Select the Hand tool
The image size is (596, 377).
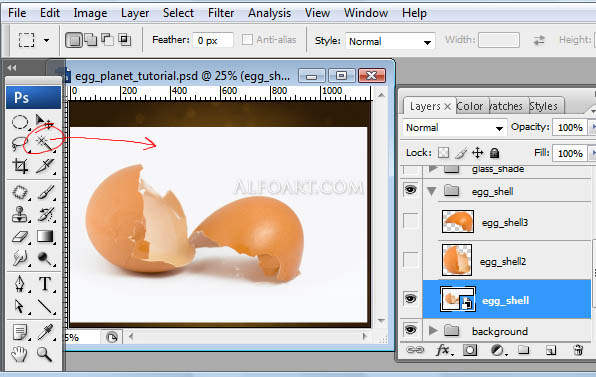pos(19,354)
